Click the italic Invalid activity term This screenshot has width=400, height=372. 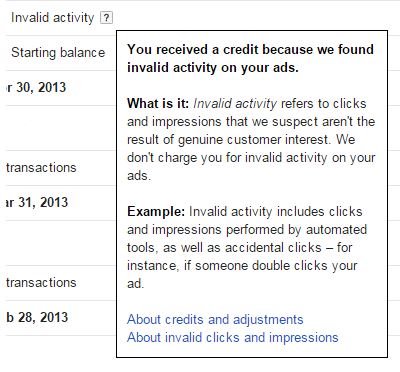(235, 104)
